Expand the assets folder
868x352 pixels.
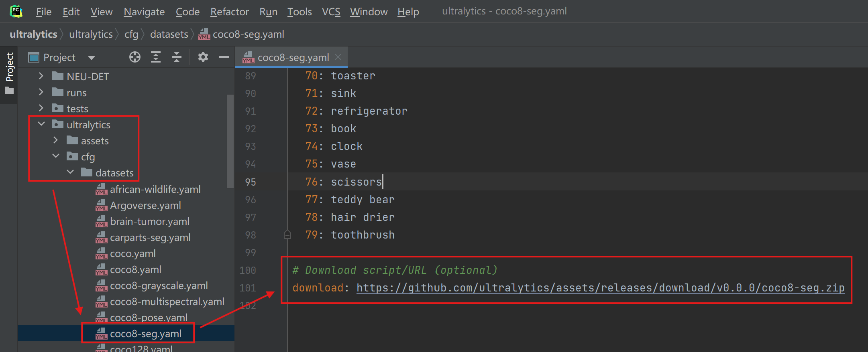point(55,140)
